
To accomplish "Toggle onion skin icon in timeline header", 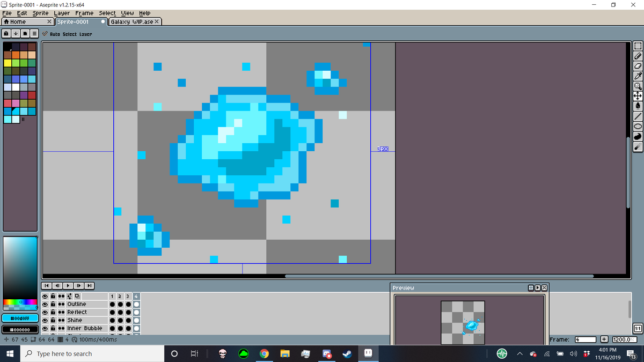I will point(77,296).
